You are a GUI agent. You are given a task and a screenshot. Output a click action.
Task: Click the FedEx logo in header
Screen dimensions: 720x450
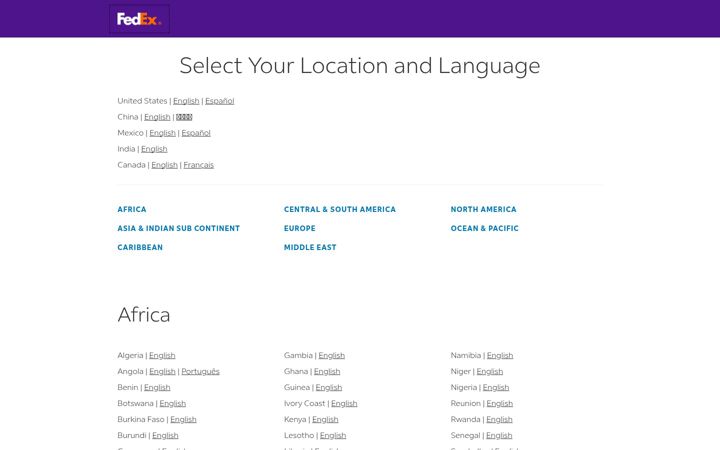coord(139,19)
